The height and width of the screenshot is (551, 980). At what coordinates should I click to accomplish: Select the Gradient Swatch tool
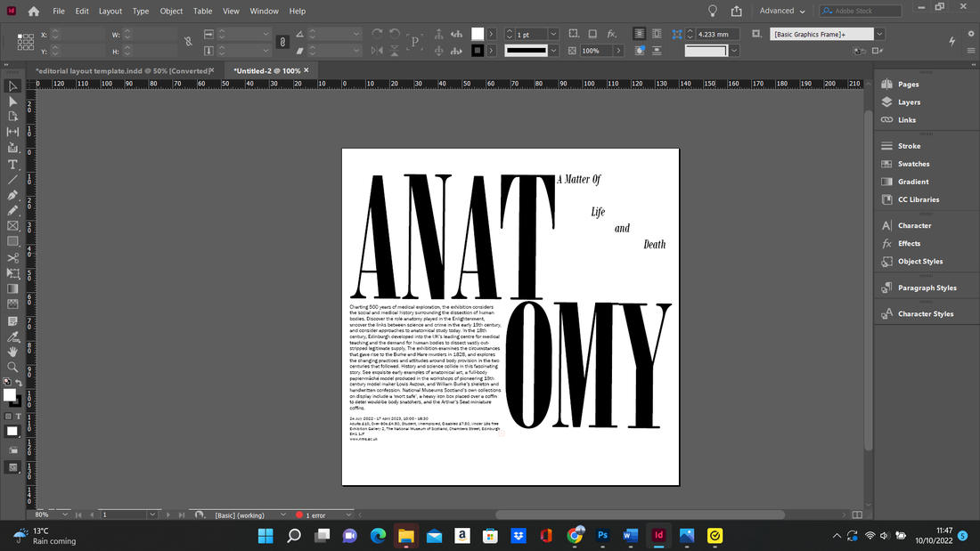click(12, 288)
